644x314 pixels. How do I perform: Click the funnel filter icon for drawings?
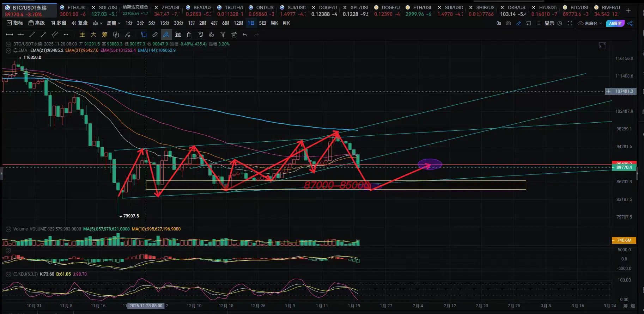click(x=223, y=35)
